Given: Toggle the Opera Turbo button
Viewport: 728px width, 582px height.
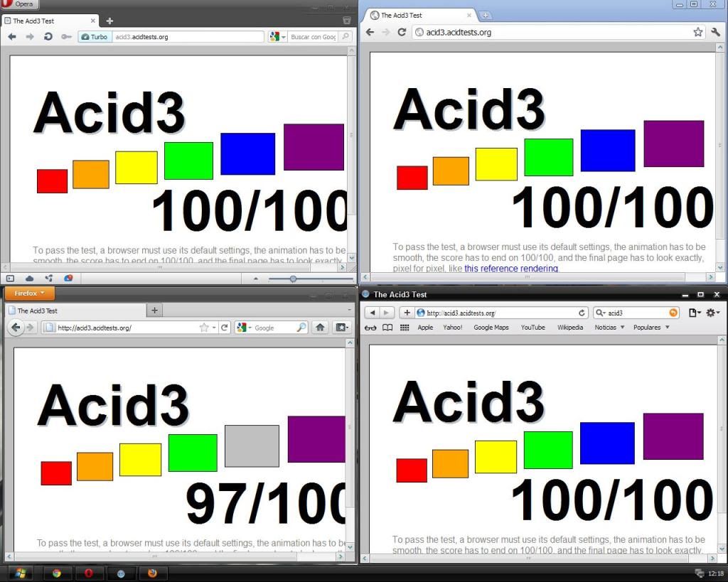Looking at the screenshot, I should 95,37.
